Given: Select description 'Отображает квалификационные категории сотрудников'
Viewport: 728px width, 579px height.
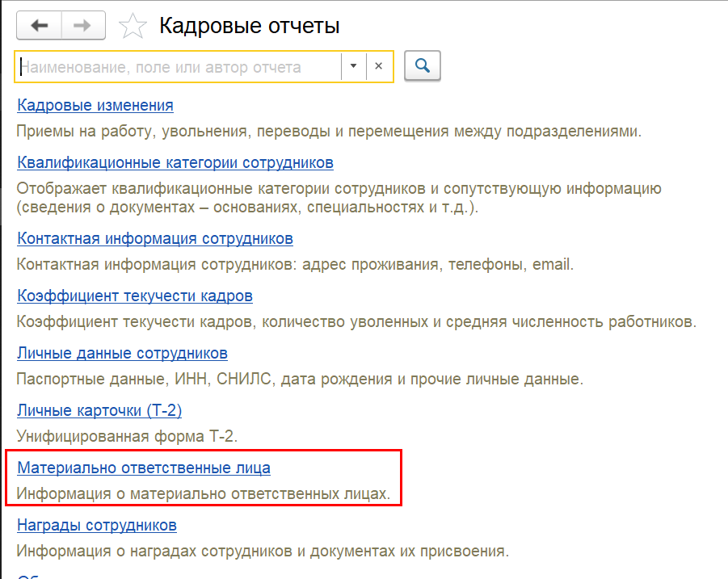Looking at the screenshot, I should tap(339, 198).
